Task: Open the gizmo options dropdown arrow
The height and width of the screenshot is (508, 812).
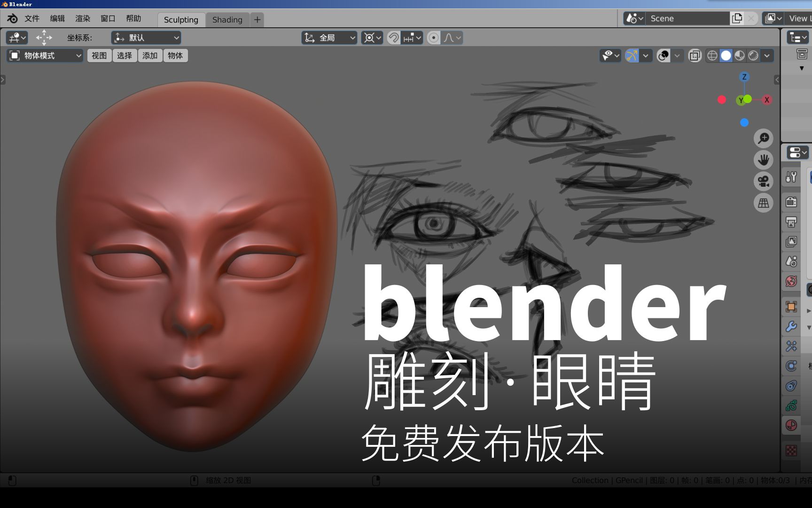Action: pos(646,56)
